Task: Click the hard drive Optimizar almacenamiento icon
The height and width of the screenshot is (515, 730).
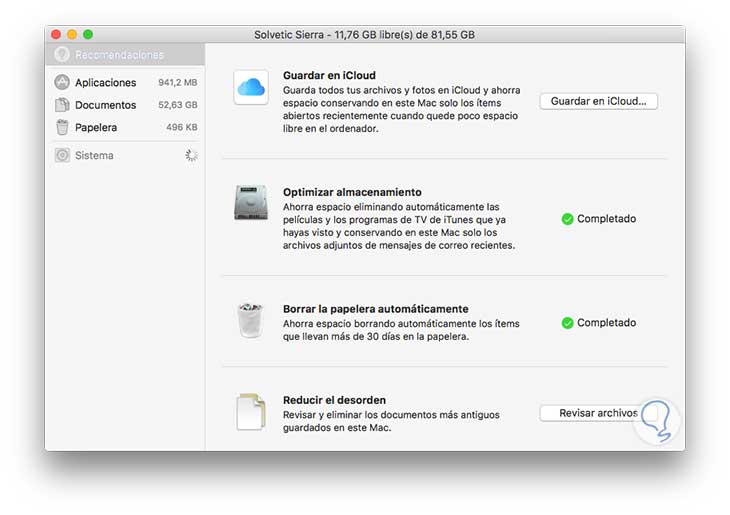Action: [x=250, y=203]
